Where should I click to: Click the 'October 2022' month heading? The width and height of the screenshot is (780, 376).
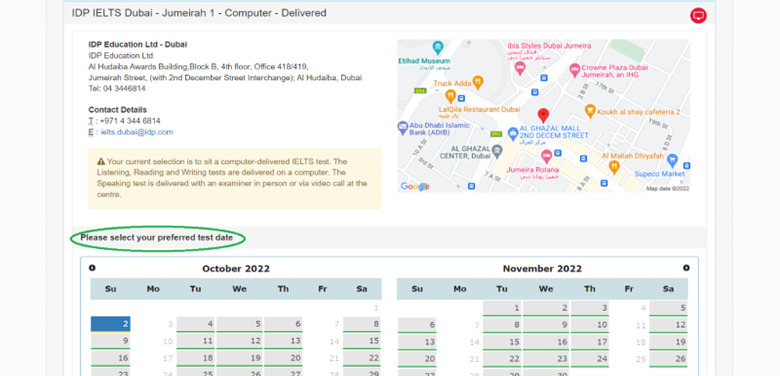(x=236, y=269)
